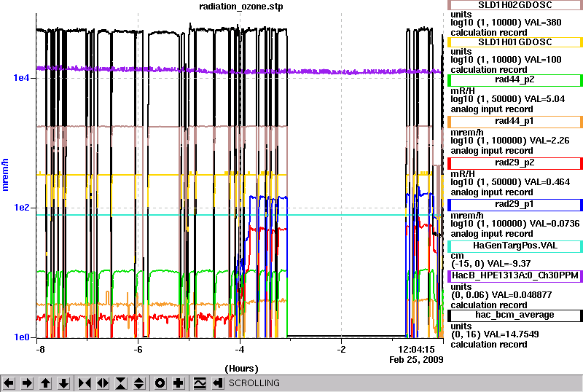Click the 12:04:15 timestamp label
Viewport: 583px width, 392px height.
tap(416, 350)
